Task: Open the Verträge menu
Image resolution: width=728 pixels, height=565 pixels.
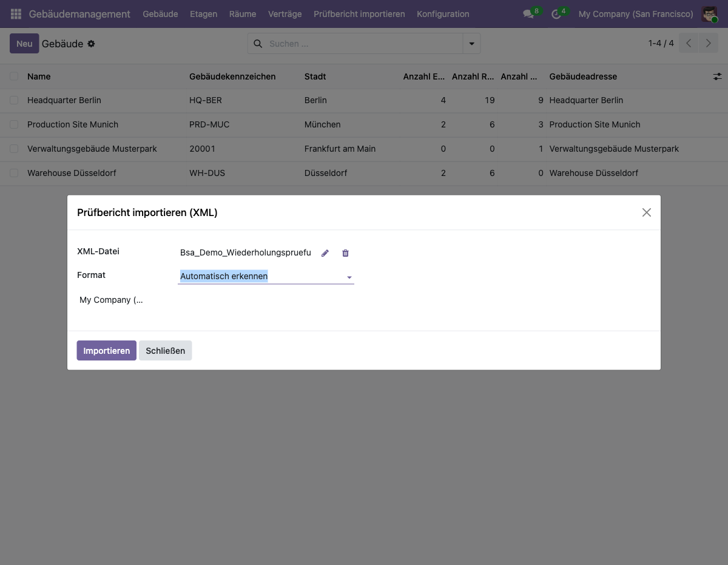Action: pos(285,14)
